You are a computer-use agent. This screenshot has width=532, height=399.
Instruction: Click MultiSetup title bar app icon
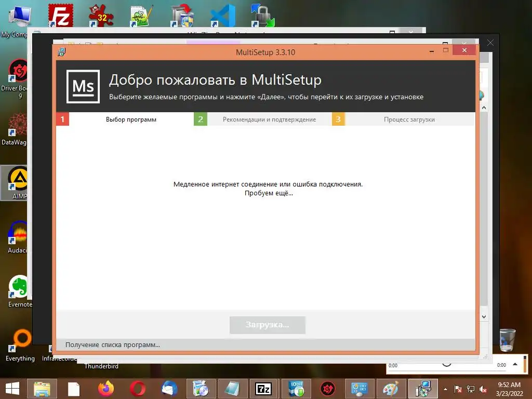(x=61, y=52)
